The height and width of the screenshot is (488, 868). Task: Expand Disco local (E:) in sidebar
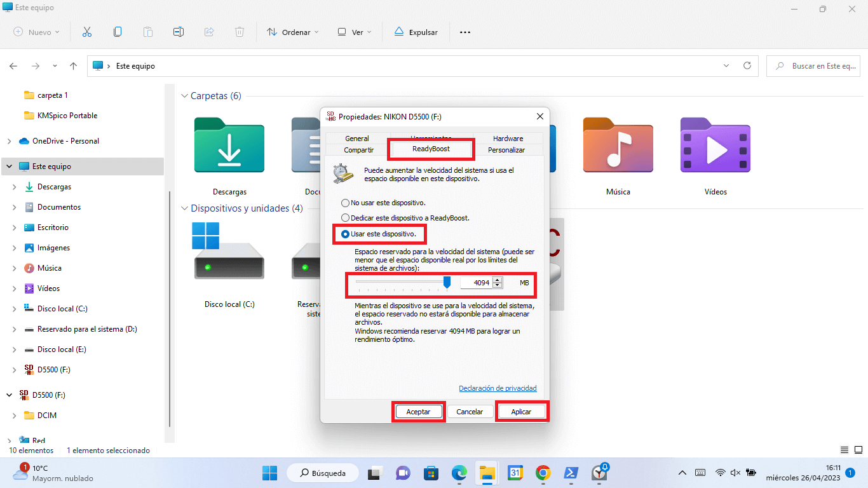pyautogui.click(x=14, y=349)
